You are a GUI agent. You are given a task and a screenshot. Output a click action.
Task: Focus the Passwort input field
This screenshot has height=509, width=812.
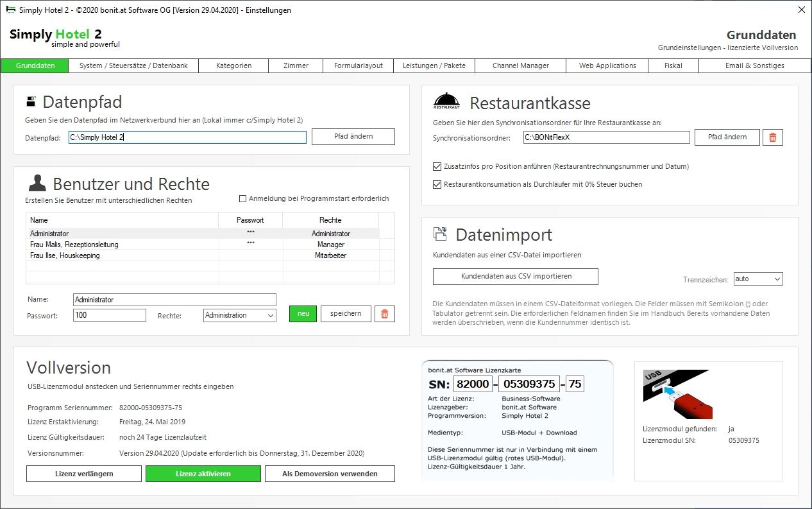(110, 315)
